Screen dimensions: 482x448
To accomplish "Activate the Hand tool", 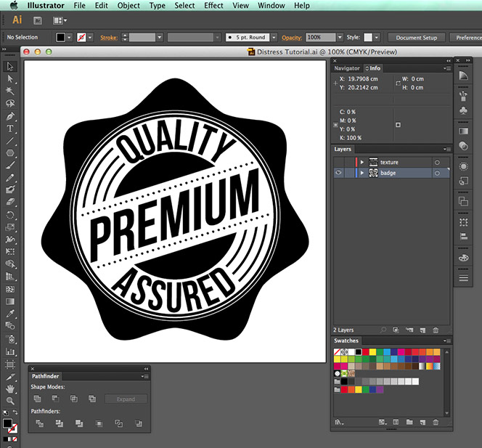I will pos(10,388).
